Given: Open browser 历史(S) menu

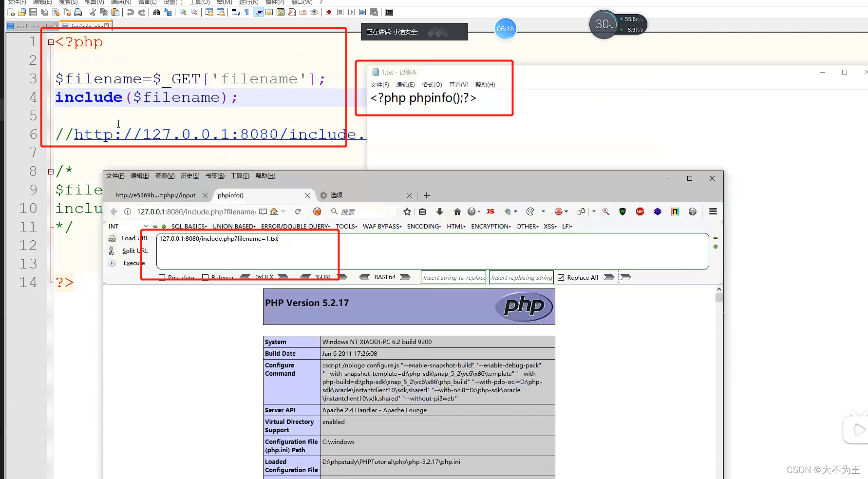Looking at the screenshot, I should pos(190,176).
